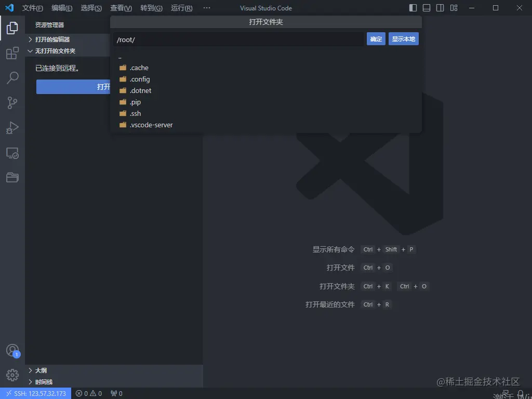532x399 pixels.
Task: Click the 显示所有命令 shortcut hint
Action: 333,249
